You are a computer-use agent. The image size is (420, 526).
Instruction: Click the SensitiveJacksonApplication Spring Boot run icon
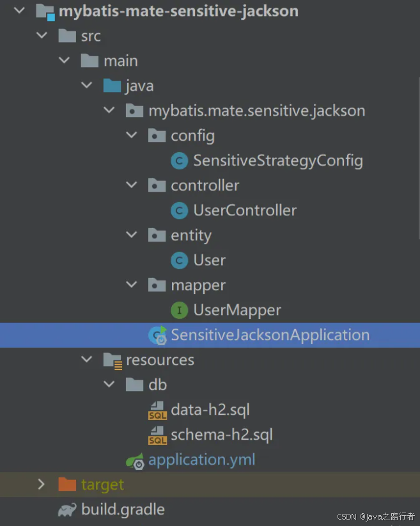tap(158, 335)
